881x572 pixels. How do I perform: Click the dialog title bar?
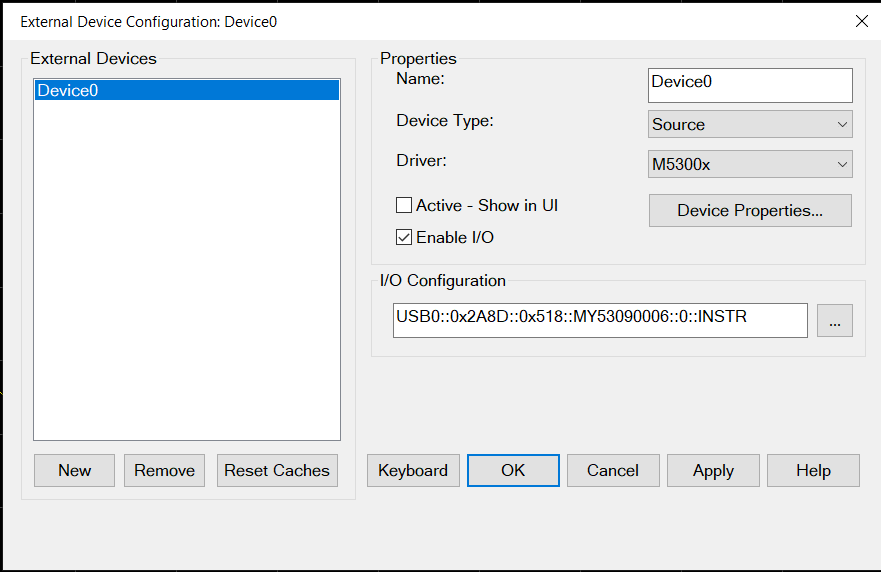coord(400,21)
